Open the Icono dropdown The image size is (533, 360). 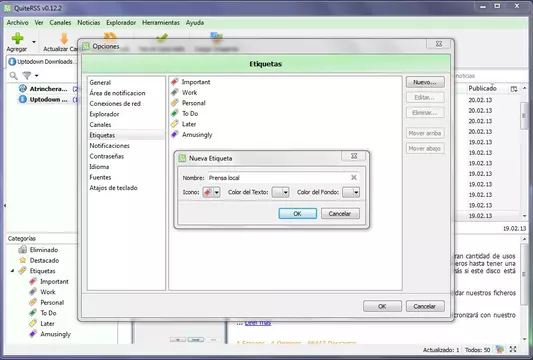(211, 192)
